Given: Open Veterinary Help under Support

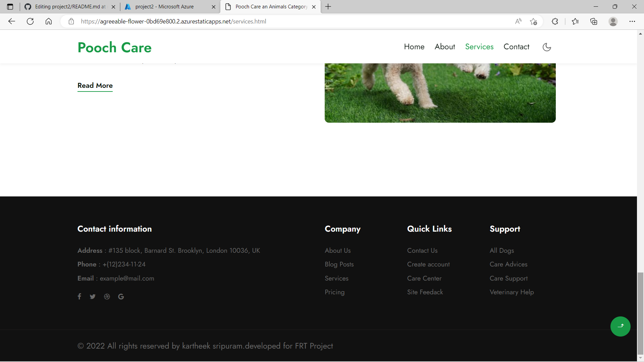Looking at the screenshot, I should point(512,292).
